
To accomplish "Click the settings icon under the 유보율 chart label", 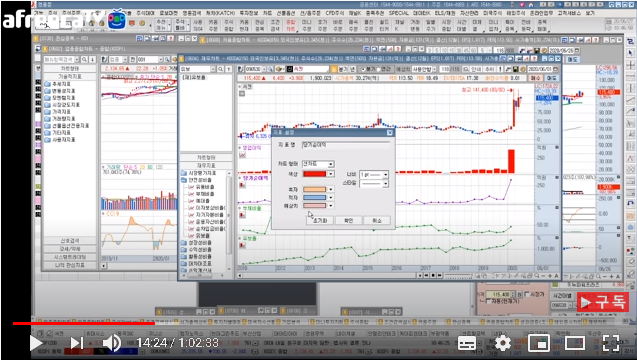I will [242, 245].
